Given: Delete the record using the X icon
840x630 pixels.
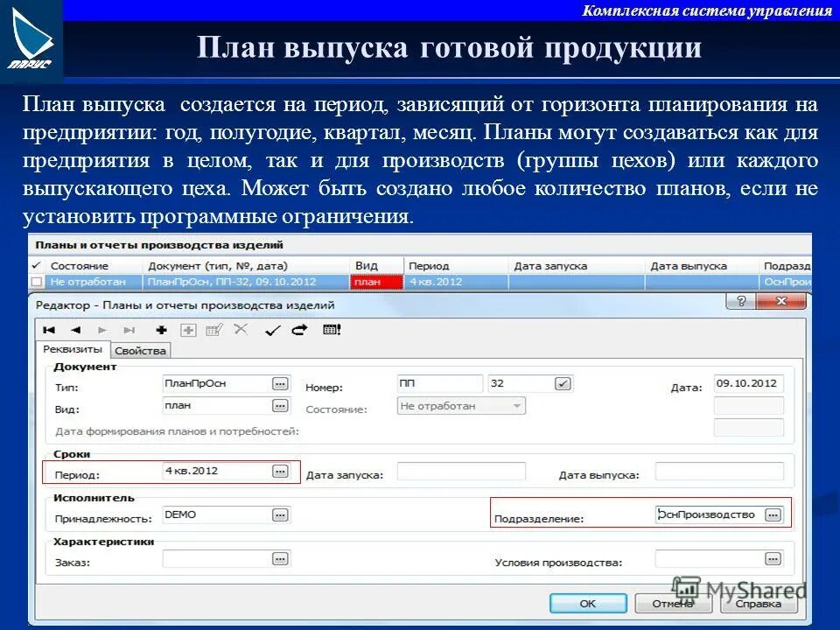Looking at the screenshot, I should click(240, 330).
